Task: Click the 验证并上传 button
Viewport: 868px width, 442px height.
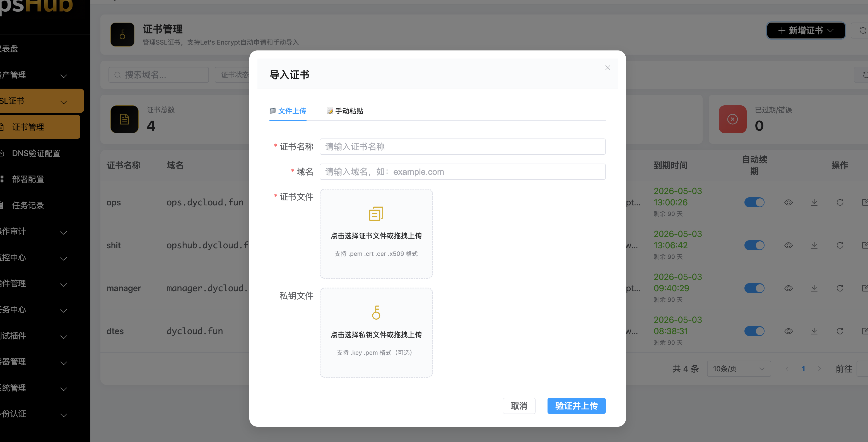Action: coord(576,406)
